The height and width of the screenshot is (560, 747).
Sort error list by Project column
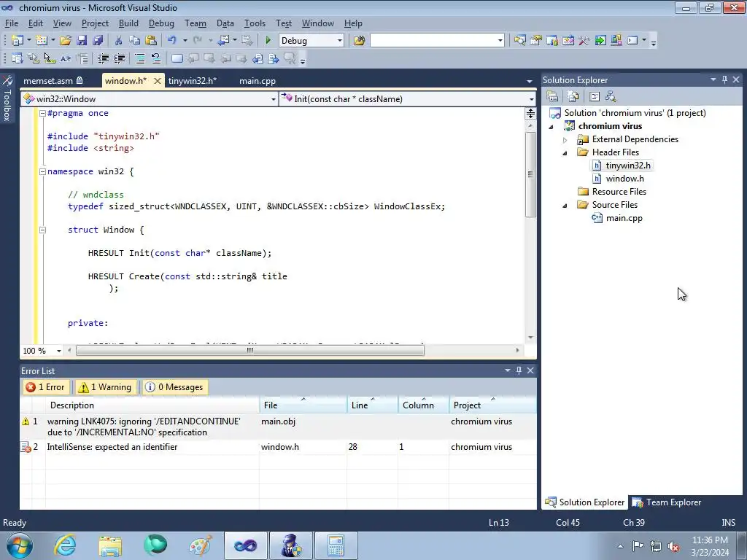tap(492, 405)
